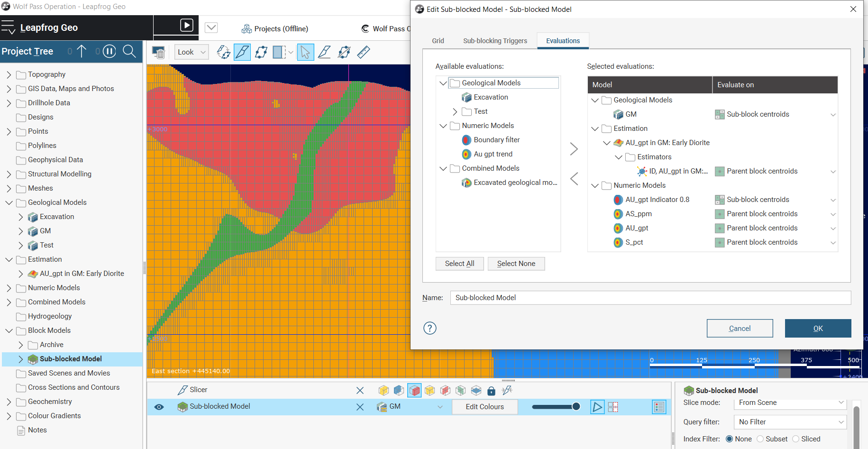Click the Edit Colours button
The height and width of the screenshot is (449, 868).
484,407
